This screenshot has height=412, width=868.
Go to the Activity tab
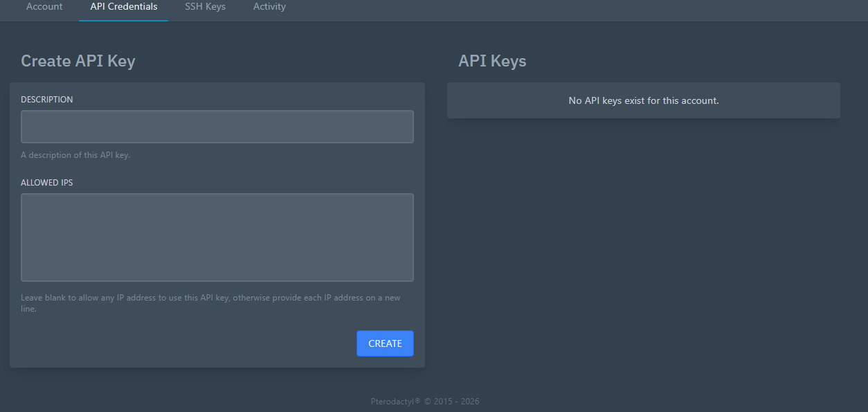coord(269,7)
